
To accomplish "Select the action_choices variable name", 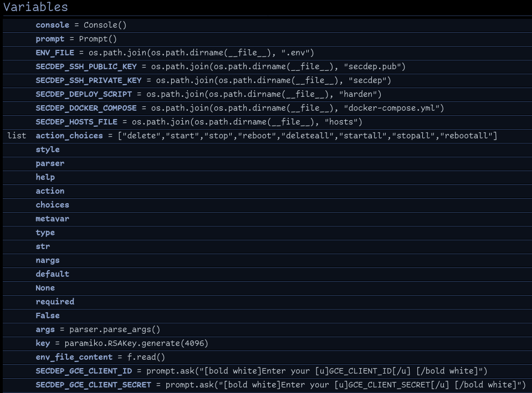I will click(x=69, y=136).
